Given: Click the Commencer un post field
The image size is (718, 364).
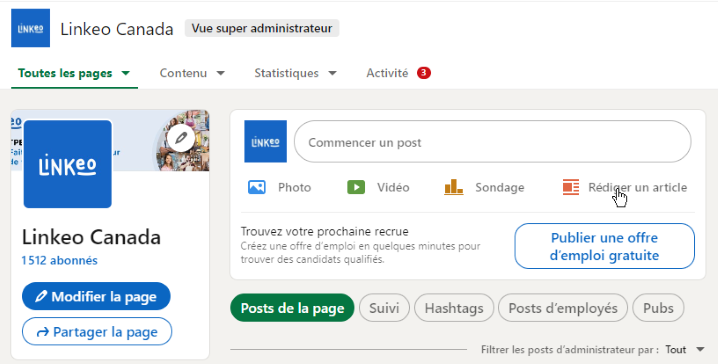Looking at the screenshot, I should pyautogui.click(x=492, y=142).
